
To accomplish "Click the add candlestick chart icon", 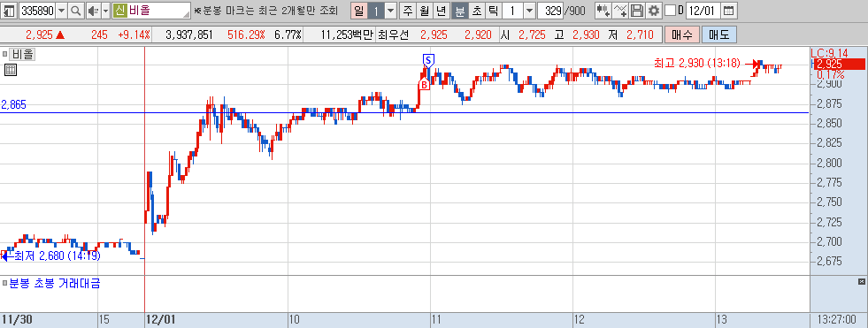I will 603,10.
